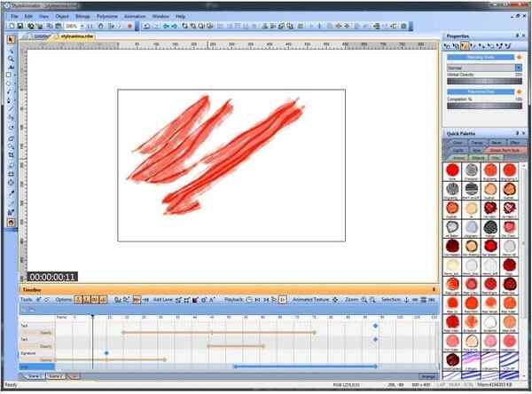The image size is (532, 394).
Task: Open the Normal blending mode dropdown
Action: (x=518, y=67)
